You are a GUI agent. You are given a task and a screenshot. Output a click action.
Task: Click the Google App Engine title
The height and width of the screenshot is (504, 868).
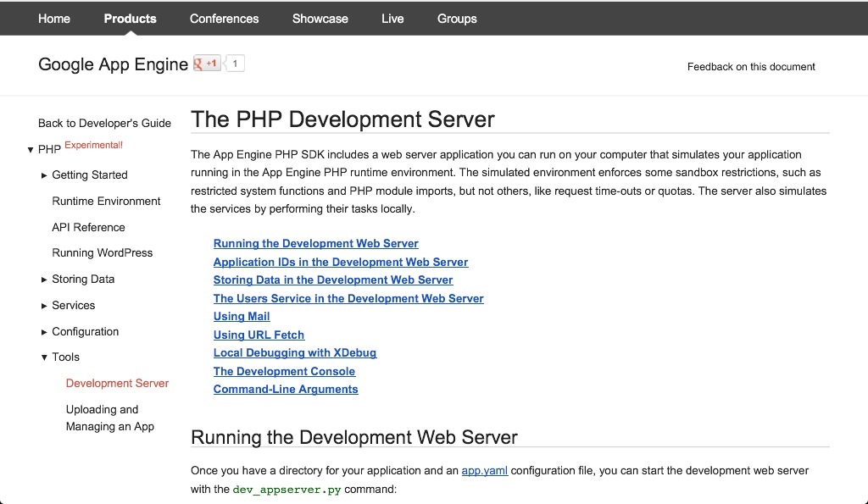coord(113,64)
